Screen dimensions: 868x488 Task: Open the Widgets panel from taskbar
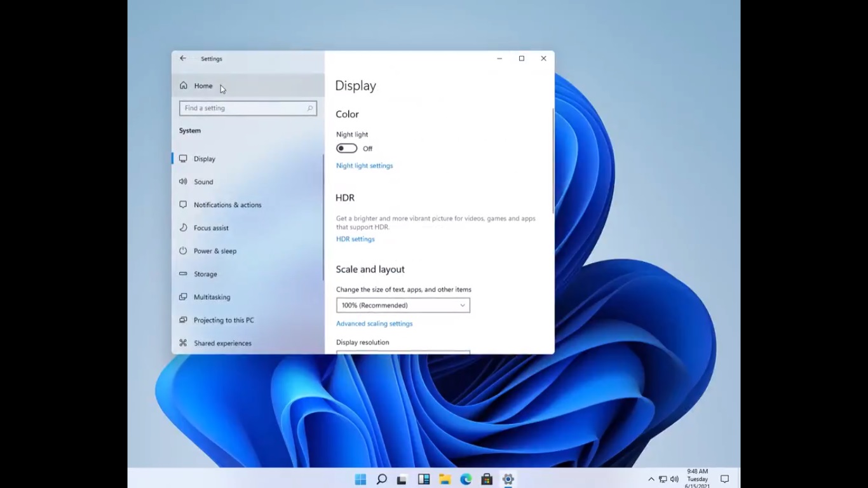pos(424,479)
